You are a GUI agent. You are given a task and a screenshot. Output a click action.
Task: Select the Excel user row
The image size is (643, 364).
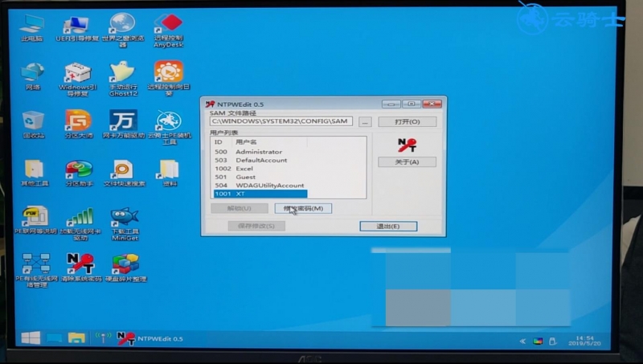tap(260, 169)
